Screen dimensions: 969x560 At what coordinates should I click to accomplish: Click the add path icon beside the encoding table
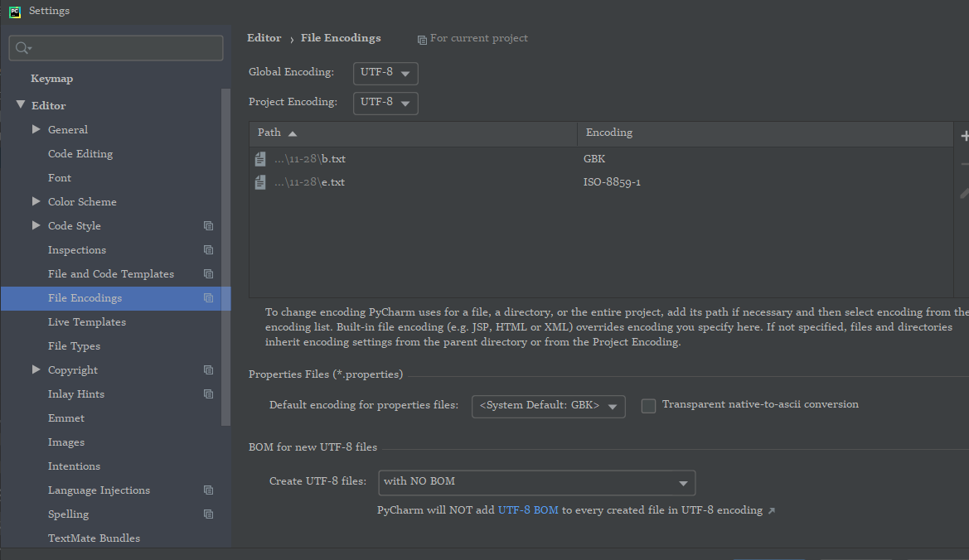[965, 134]
